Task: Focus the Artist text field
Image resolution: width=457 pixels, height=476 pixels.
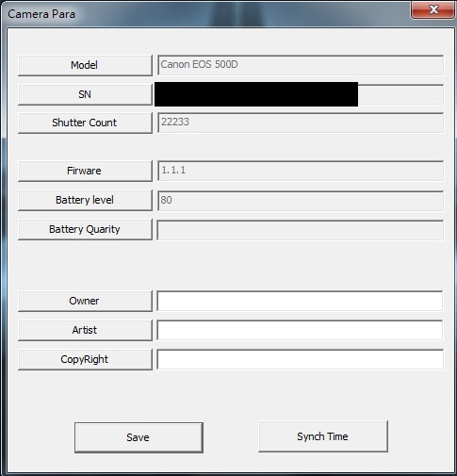Action: point(301,330)
